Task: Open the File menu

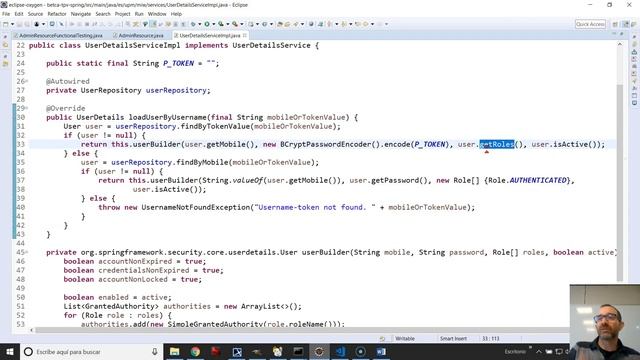Action: [6, 14]
